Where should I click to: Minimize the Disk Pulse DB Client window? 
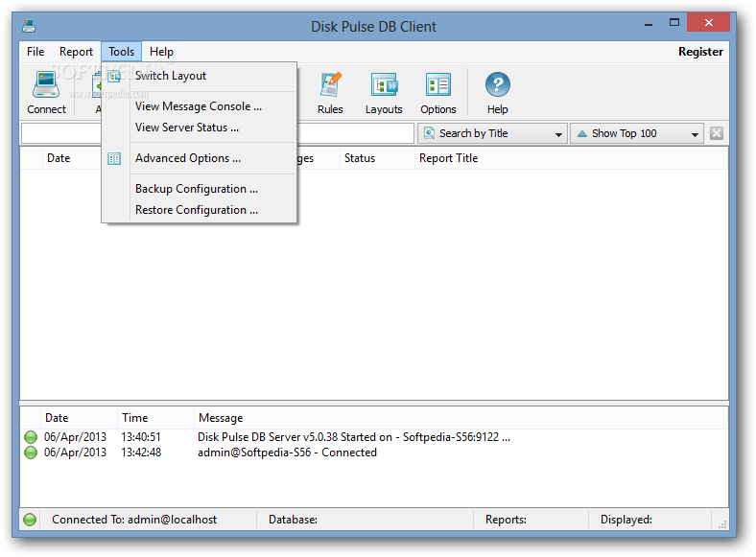649,23
